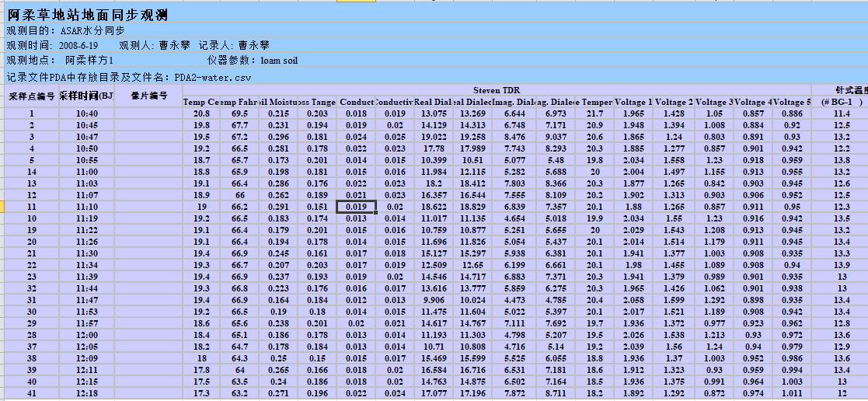Screen dimensions: 868x401
Task: Select the 11:44 sampling time cell
Action: (87, 288)
